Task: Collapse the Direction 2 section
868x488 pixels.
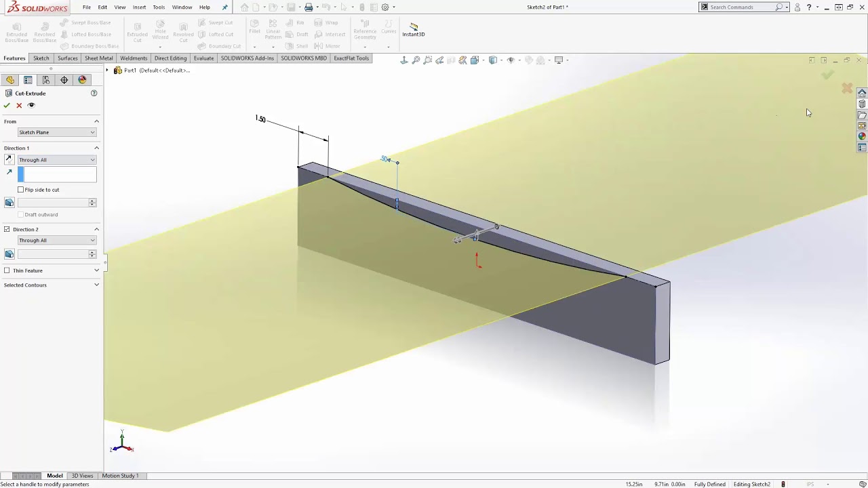Action: [96, 229]
